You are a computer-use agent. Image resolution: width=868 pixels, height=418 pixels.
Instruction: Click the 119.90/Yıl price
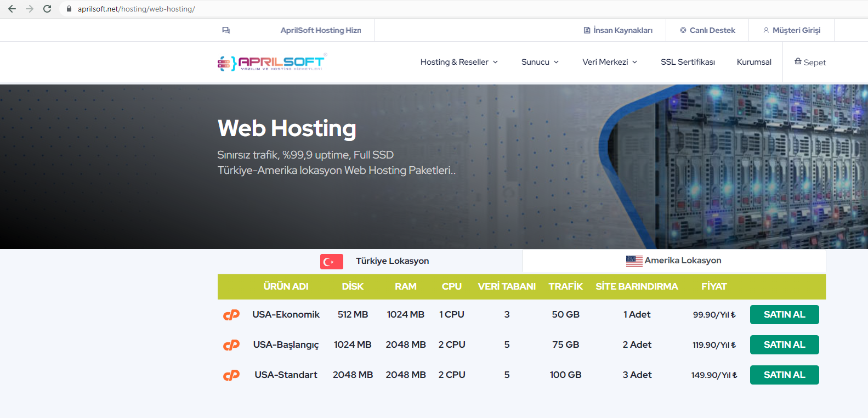click(714, 345)
